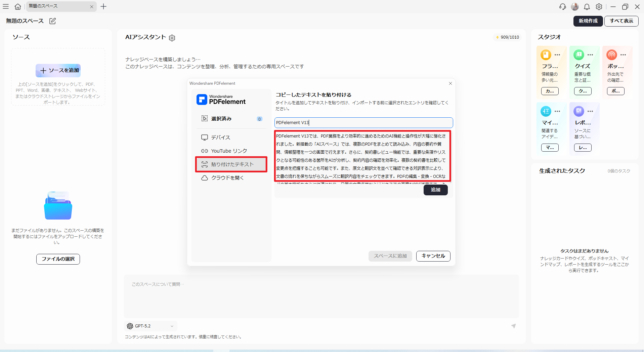Click the teal マイ… mind map icon
The height and width of the screenshot is (352, 644).
click(x=546, y=111)
